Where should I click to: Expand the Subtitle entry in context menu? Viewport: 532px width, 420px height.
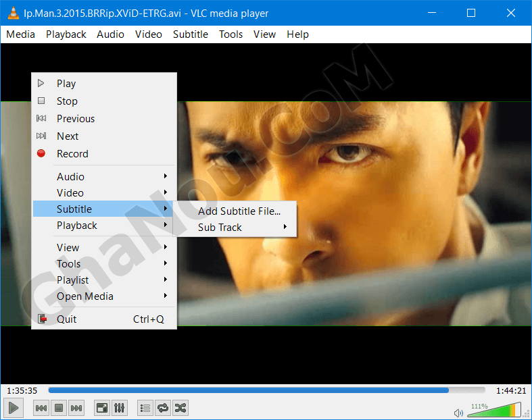click(104, 209)
